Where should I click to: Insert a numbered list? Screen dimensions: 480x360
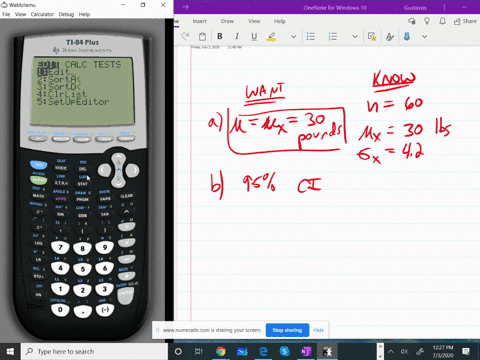click(333, 36)
